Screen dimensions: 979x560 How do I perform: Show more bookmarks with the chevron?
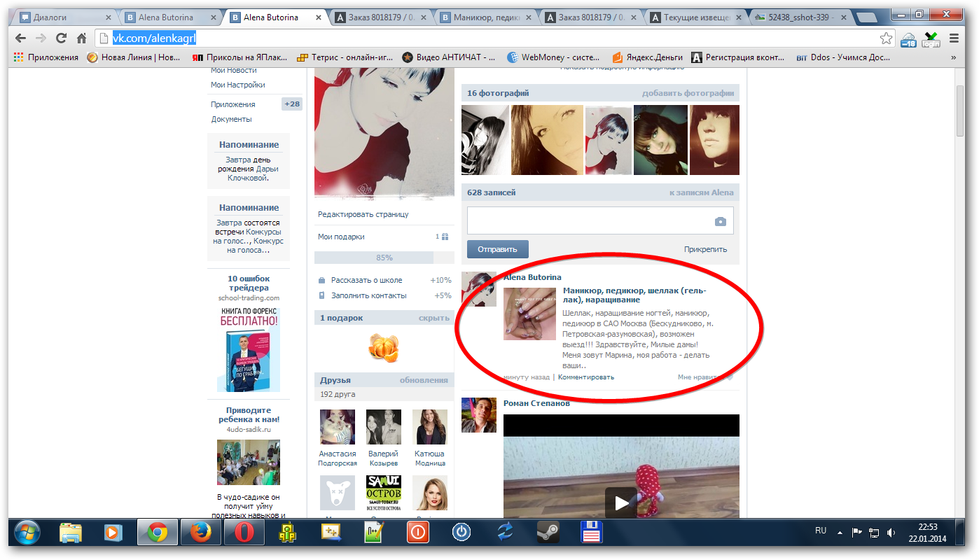pos(953,57)
